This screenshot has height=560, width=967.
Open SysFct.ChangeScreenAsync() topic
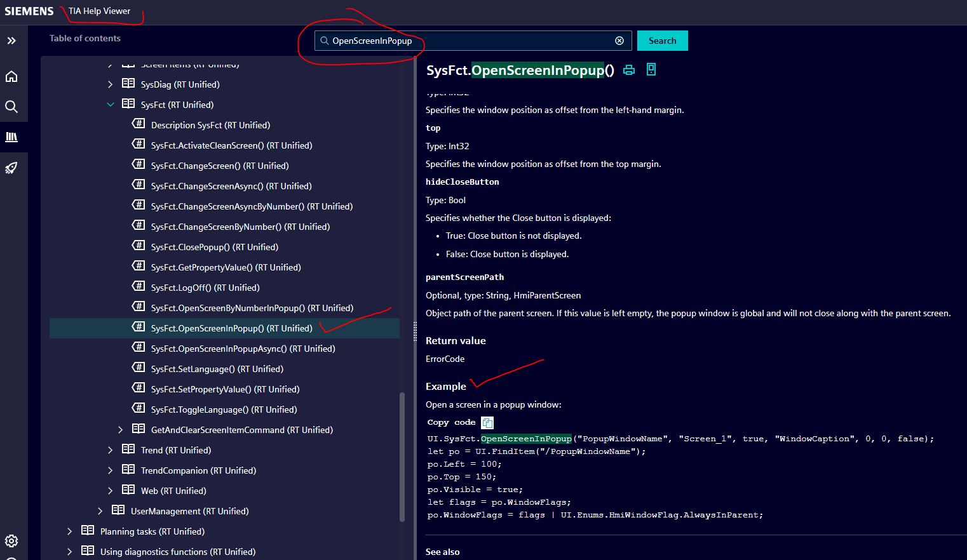(231, 186)
